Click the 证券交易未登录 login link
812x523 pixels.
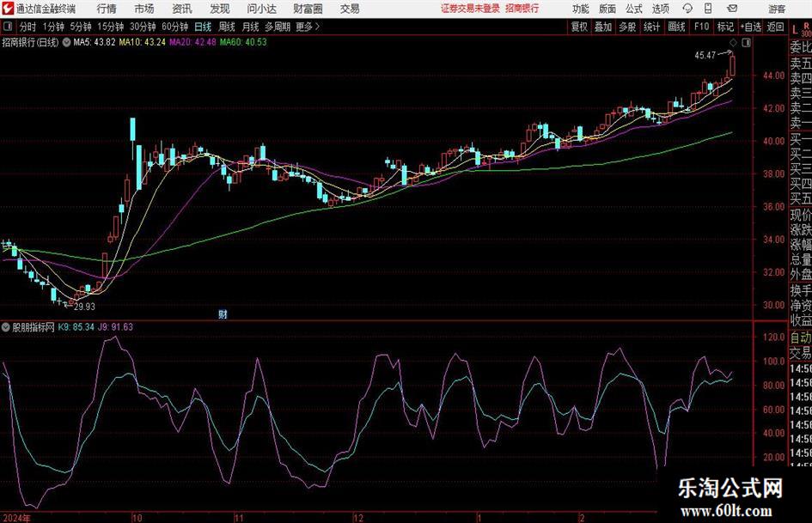tap(470, 9)
